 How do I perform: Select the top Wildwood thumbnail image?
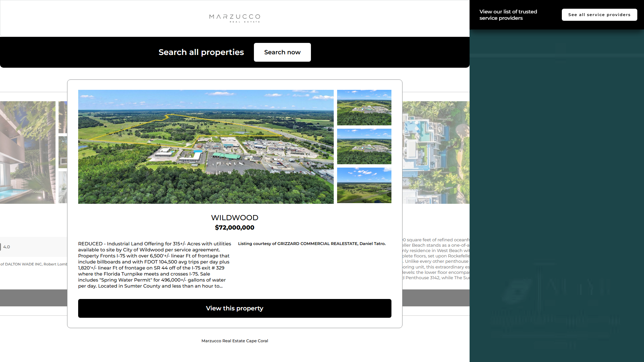(x=364, y=107)
